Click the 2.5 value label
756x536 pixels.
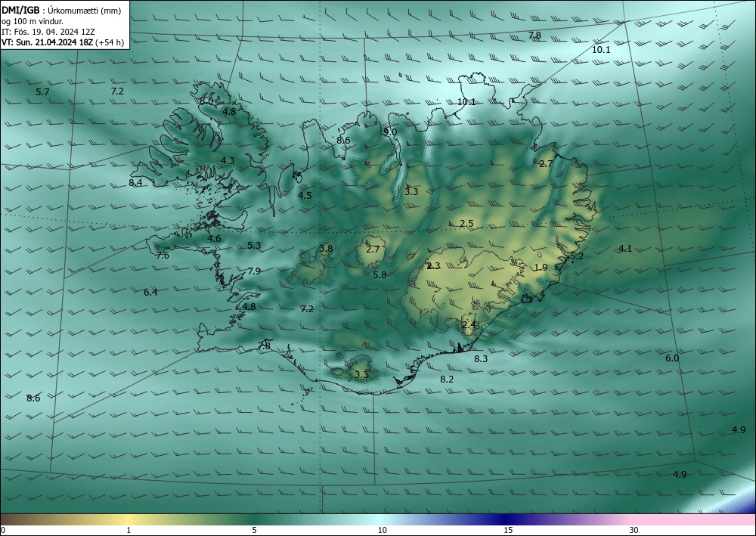point(466,224)
